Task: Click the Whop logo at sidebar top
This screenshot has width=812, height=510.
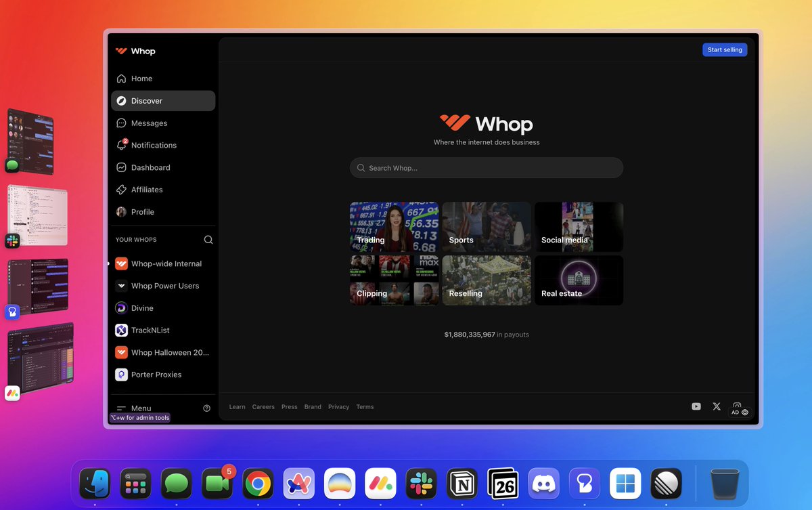Action: coord(135,51)
